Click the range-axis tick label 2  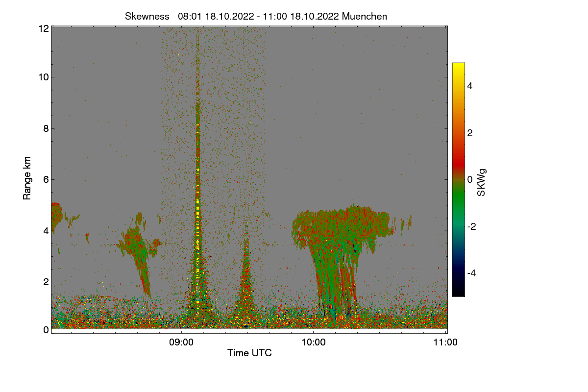click(x=46, y=281)
